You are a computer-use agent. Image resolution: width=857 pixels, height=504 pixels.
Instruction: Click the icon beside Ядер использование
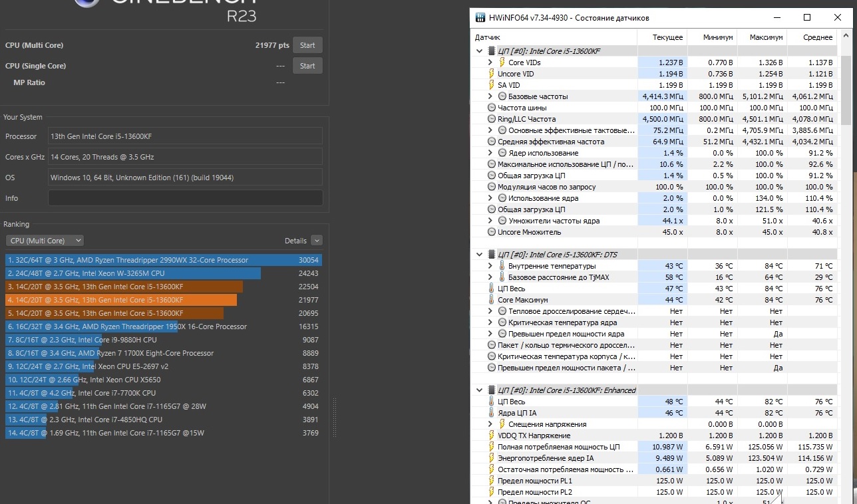click(x=502, y=153)
